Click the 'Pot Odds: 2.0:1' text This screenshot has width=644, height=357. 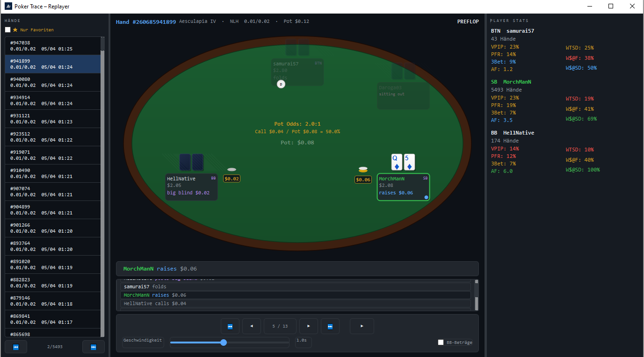coord(297,124)
